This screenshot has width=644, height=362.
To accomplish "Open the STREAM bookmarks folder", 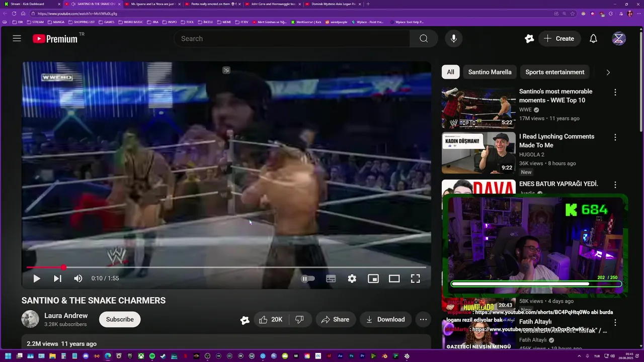I will click(35, 22).
